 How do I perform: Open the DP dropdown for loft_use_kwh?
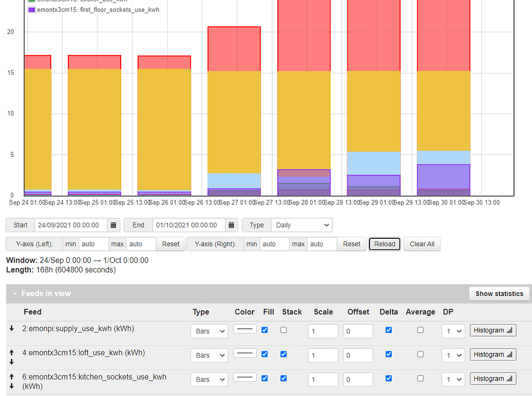(453, 354)
